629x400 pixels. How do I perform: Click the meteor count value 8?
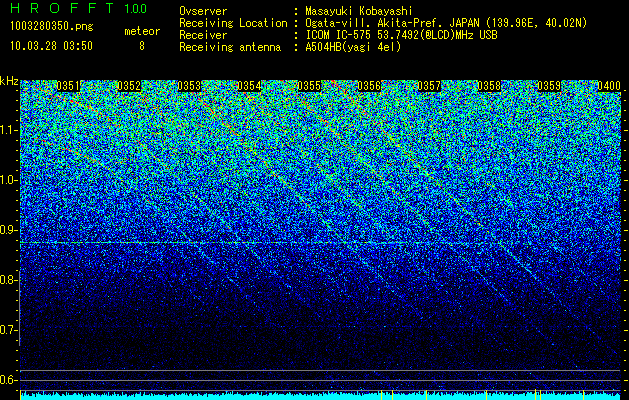click(x=142, y=46)
